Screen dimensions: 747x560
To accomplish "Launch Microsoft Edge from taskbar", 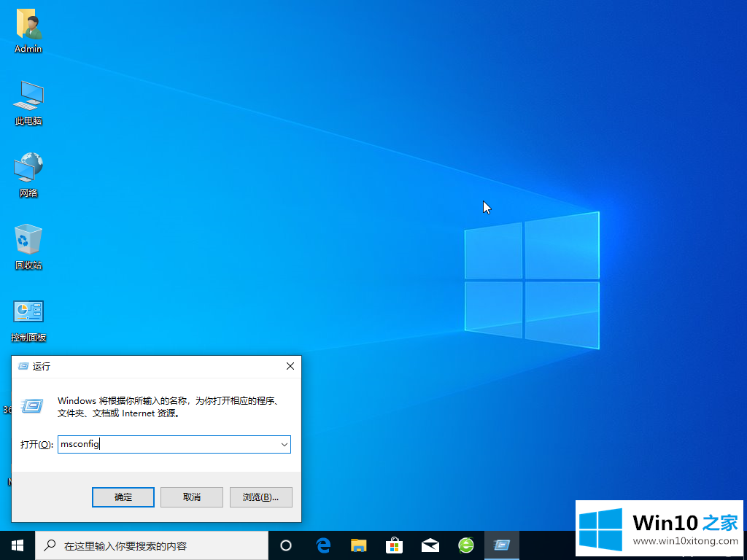I will pos(323,545).
